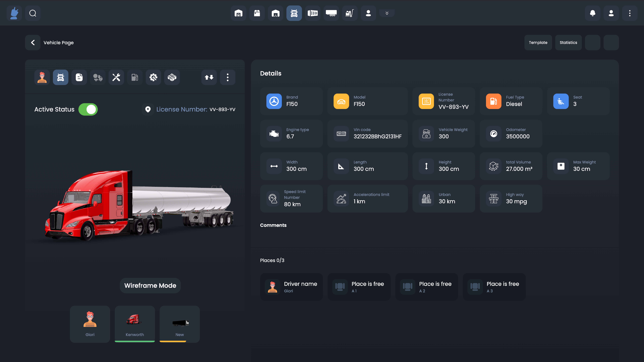The height and width of the screenshot is (362, 644).
Task: Click the Accelerations limit icon
Action: [x=341, y=199]
